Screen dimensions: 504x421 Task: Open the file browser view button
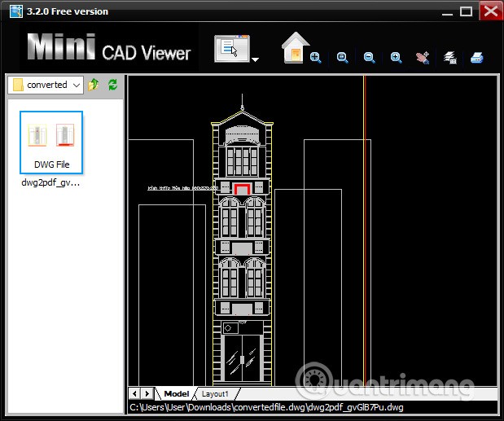231,49
